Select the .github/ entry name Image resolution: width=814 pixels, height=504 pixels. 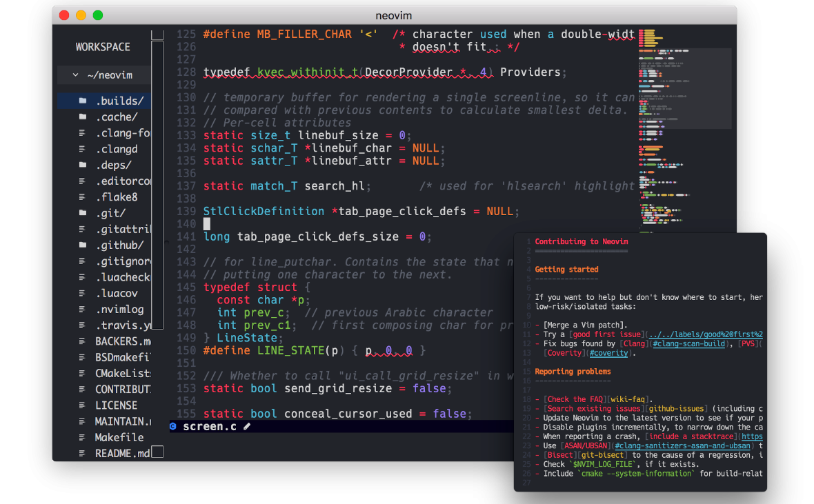click(119, 245)
